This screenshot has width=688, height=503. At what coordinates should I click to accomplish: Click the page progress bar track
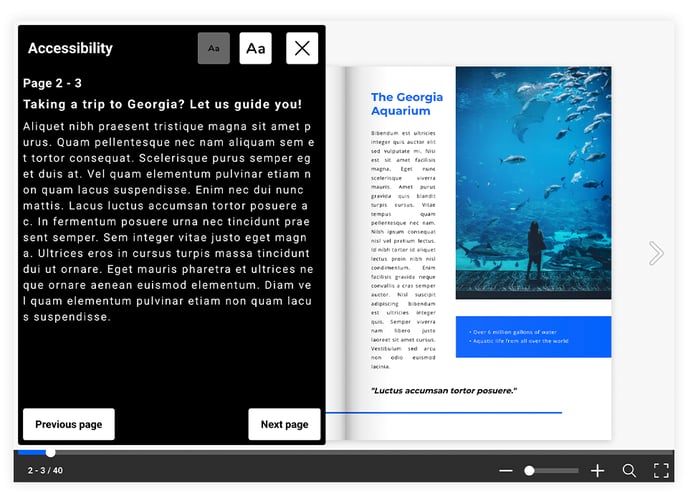344,453
